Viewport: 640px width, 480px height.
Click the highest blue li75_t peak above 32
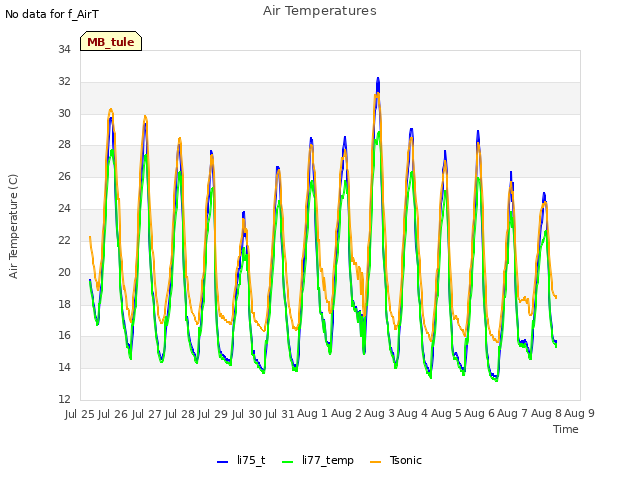tap(378, 78)
